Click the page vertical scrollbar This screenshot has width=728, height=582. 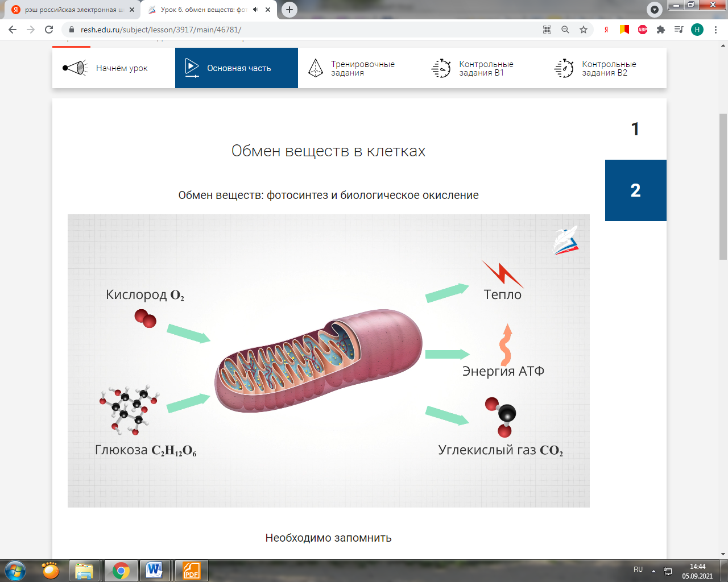pos(723,188)
